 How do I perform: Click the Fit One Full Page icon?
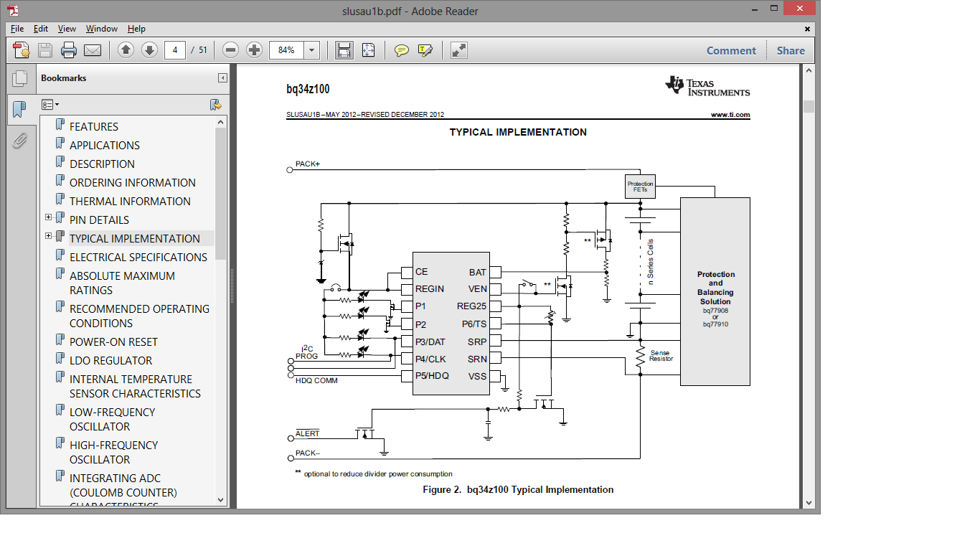pyautogui.click(x=368, y=50)
